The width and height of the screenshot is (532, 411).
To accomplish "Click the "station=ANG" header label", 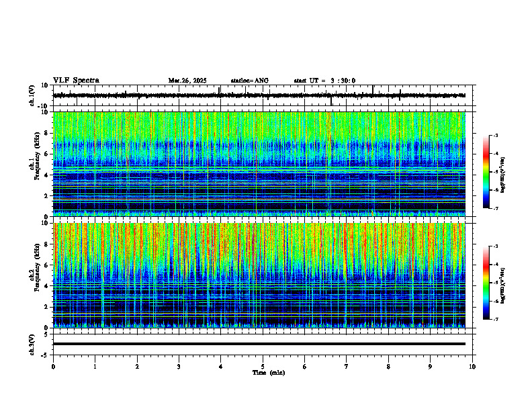I will coord(249,81).
